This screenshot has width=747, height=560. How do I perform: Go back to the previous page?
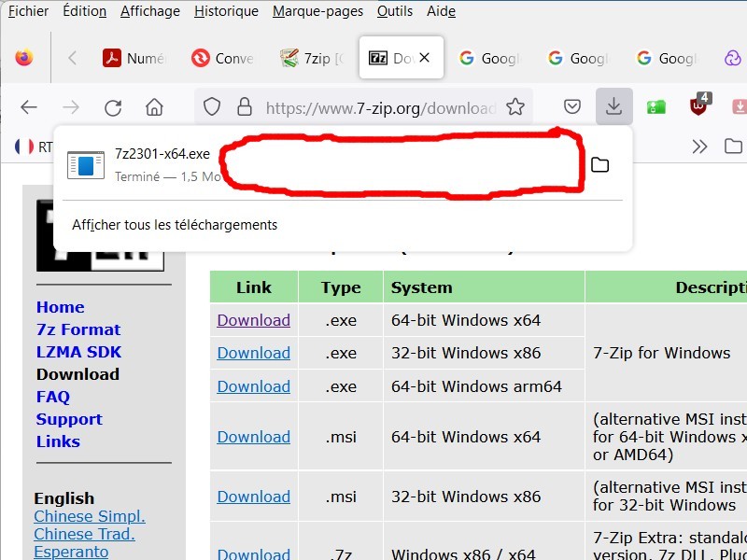point(29,107)
